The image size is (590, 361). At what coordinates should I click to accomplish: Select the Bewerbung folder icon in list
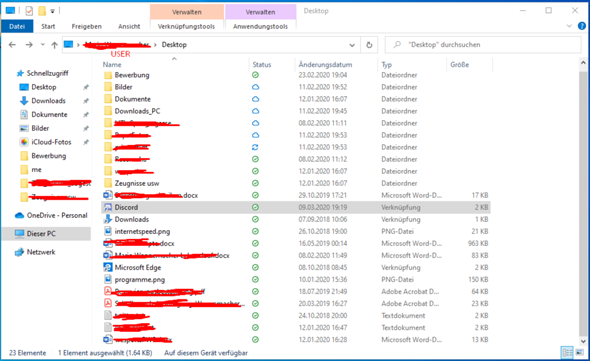pyautogui.click(x=108, y=75)
